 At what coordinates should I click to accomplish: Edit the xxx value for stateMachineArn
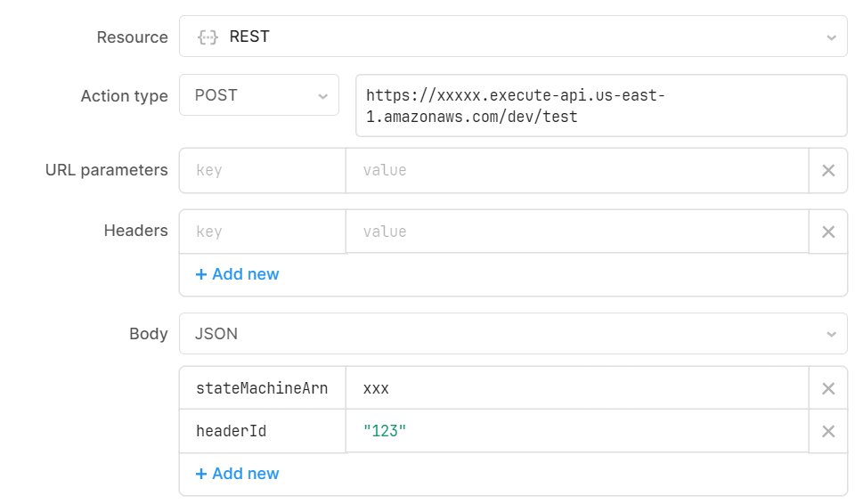pos(577,388)
